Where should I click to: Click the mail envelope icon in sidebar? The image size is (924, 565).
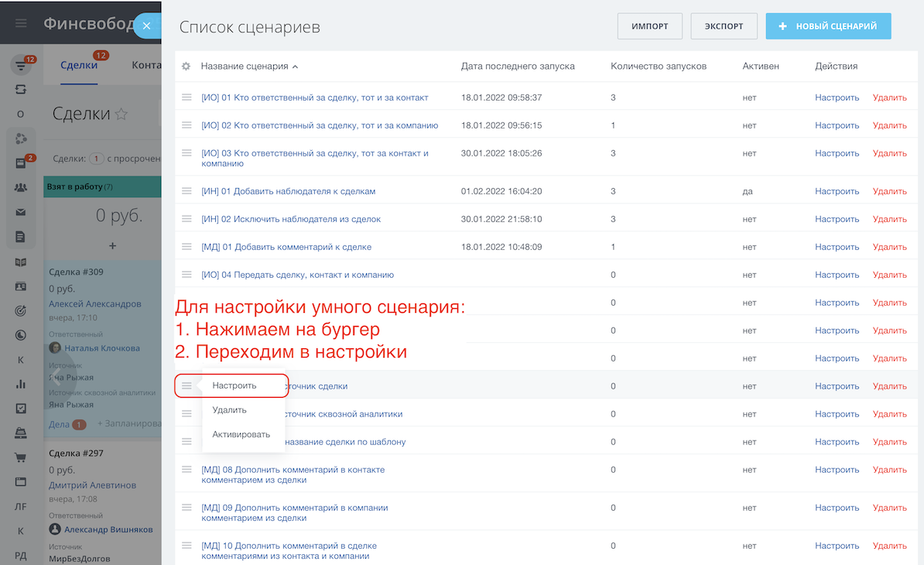click(21, 212)
